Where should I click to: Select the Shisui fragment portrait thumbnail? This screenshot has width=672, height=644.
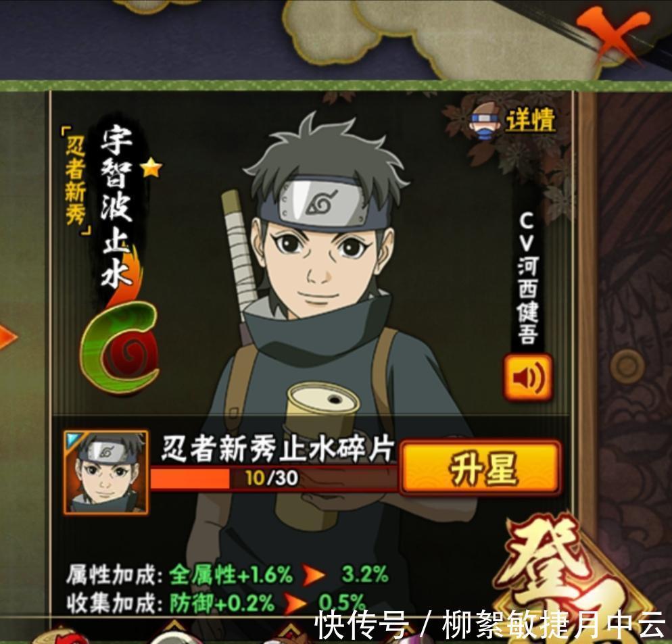click(106, 472)
